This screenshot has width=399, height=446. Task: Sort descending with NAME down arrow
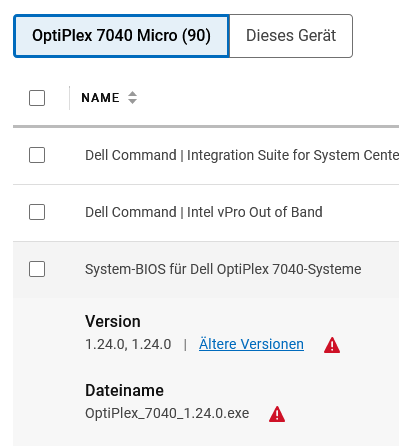point(132,101)
